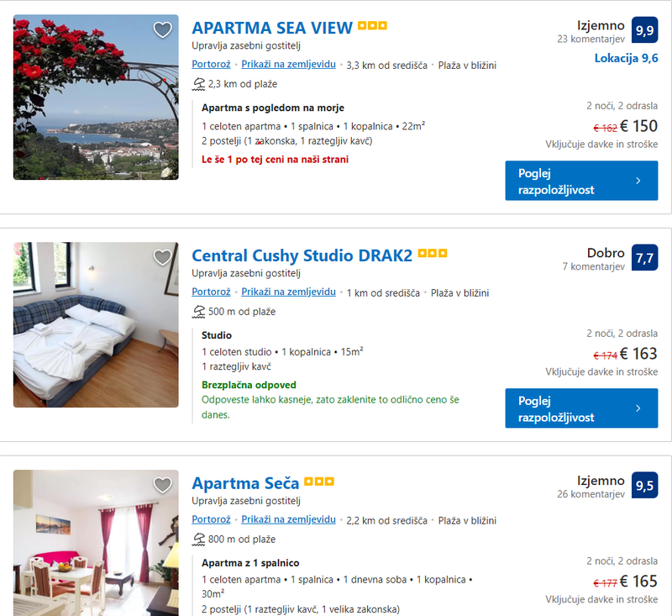Click Portorož link under Central Cushy Studio
The image size is (672, 616).
(211, 292)
